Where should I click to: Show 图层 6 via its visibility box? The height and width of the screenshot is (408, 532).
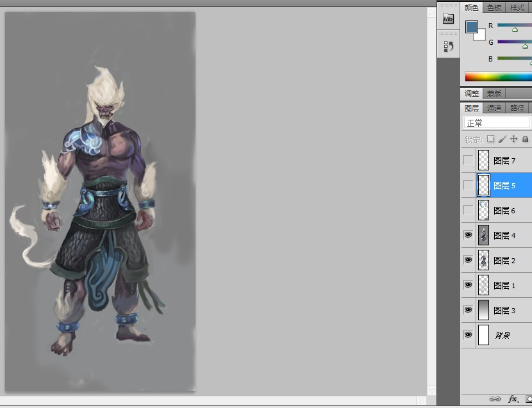click(x=468, y=210)
